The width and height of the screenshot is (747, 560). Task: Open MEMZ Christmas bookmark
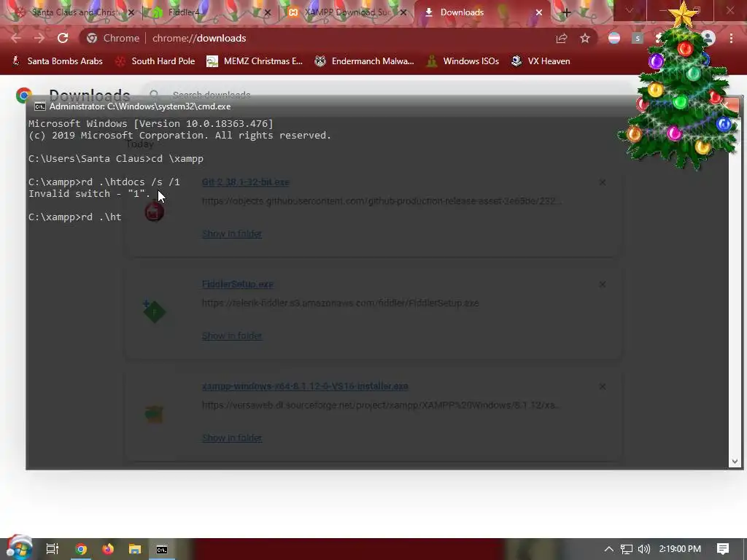(x=255, y=61)
